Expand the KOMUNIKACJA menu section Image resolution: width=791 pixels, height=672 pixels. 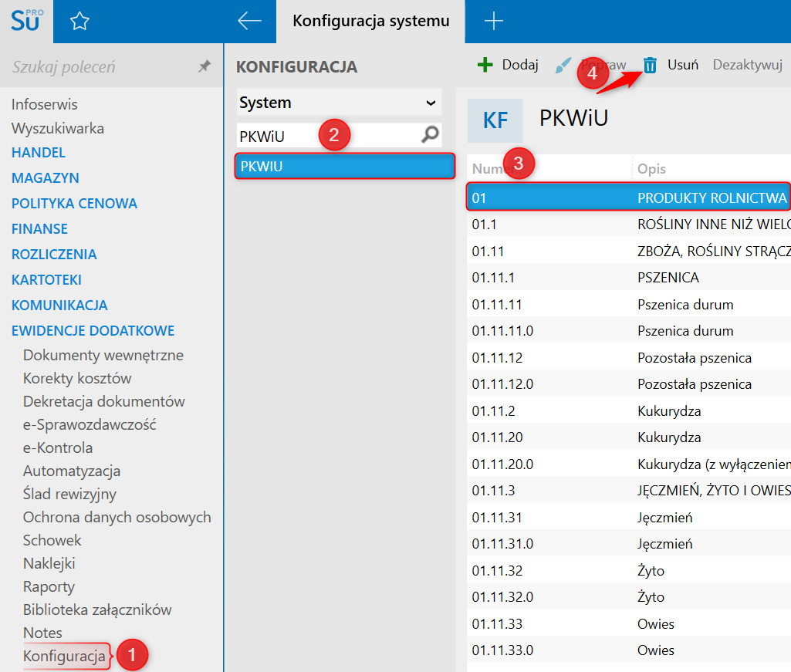[x=59, y=306]
